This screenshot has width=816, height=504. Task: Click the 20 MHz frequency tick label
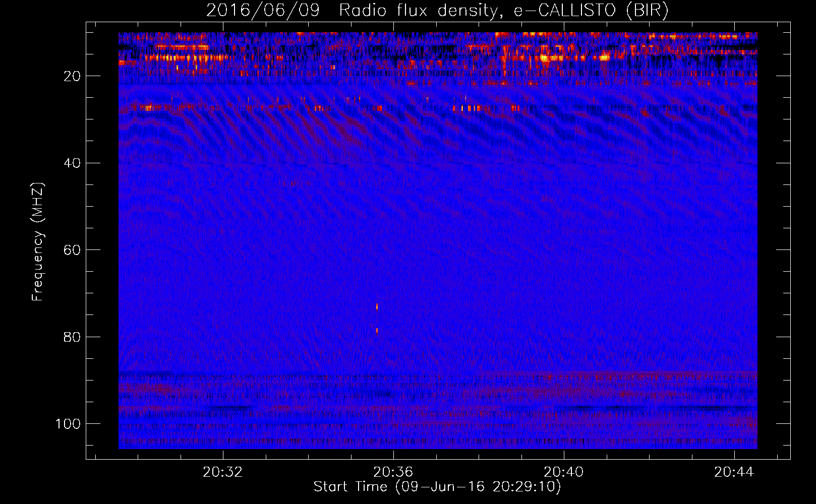pyautogui.click(x=72, y=76)
